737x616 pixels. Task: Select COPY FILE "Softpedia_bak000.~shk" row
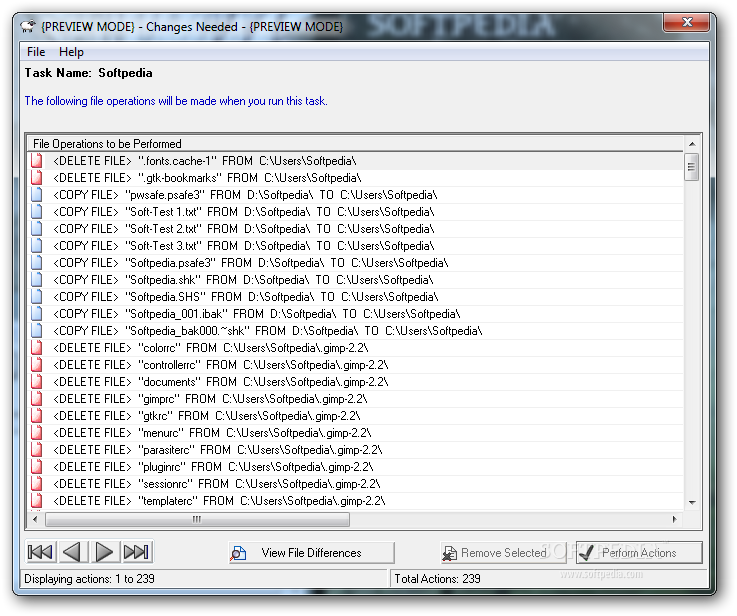tap(355, 331)
